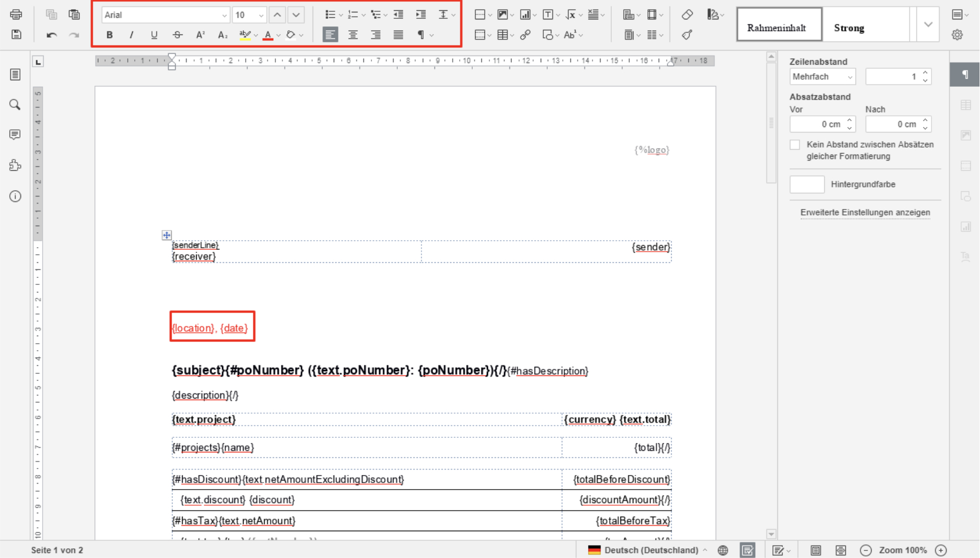The image size is (980, 558).
Task: Open the Mehrfach line spacing dropdown
Action: [x=822, y=77]
